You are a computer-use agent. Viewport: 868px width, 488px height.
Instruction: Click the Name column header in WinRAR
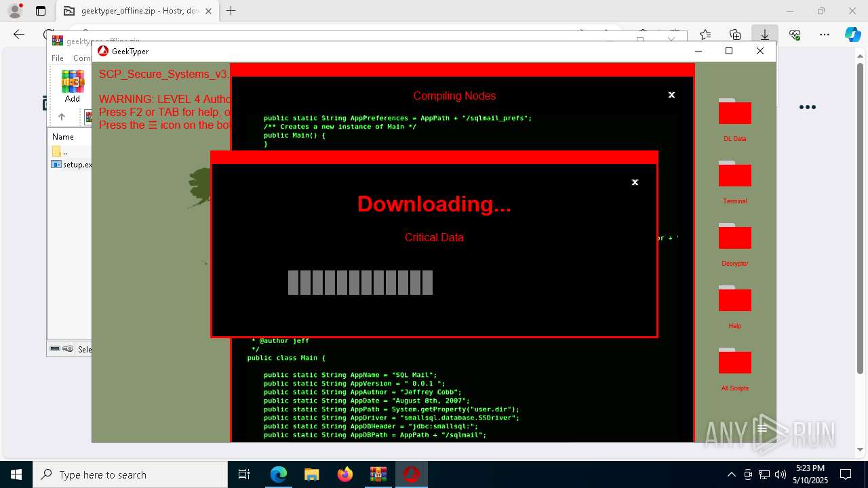click(63, 137)
